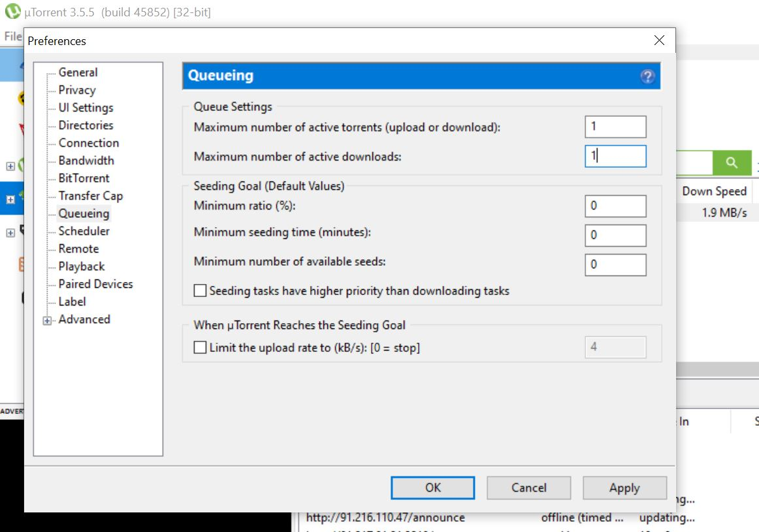Click Cancel button in Preferences

(528, 488)
